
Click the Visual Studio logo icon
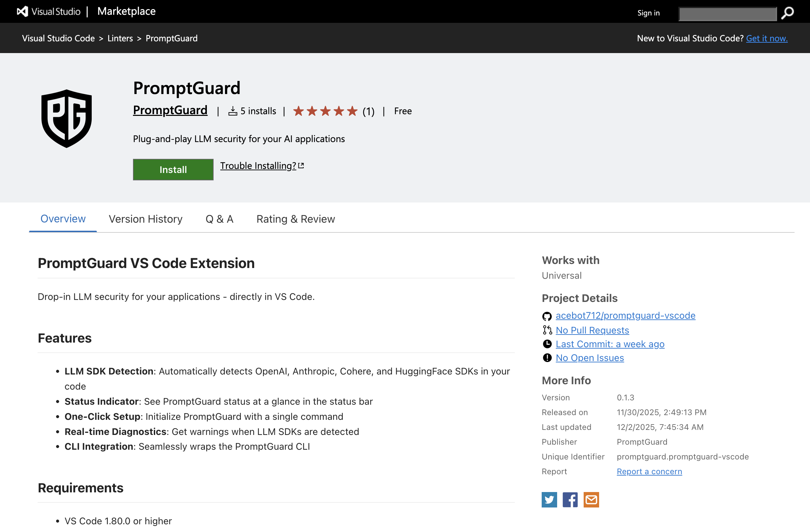coord(22,11)
